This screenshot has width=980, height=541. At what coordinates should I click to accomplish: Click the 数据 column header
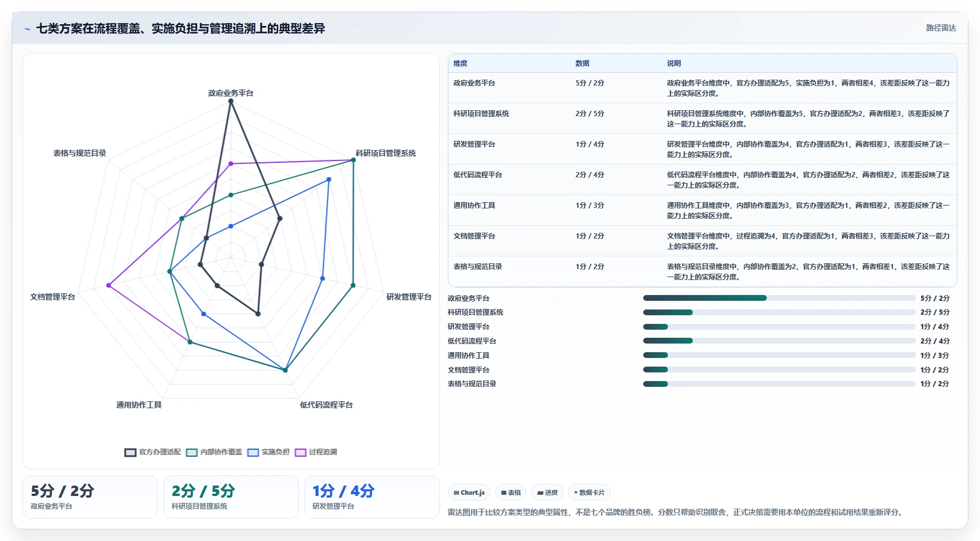click(x=582, y=64)
